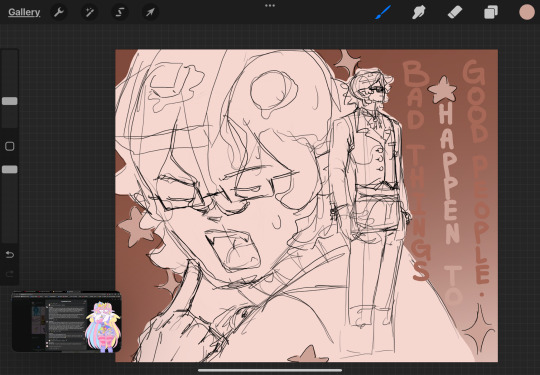540x375 pixels.
Task: Select the Brush tool
Action: (383, 12)
